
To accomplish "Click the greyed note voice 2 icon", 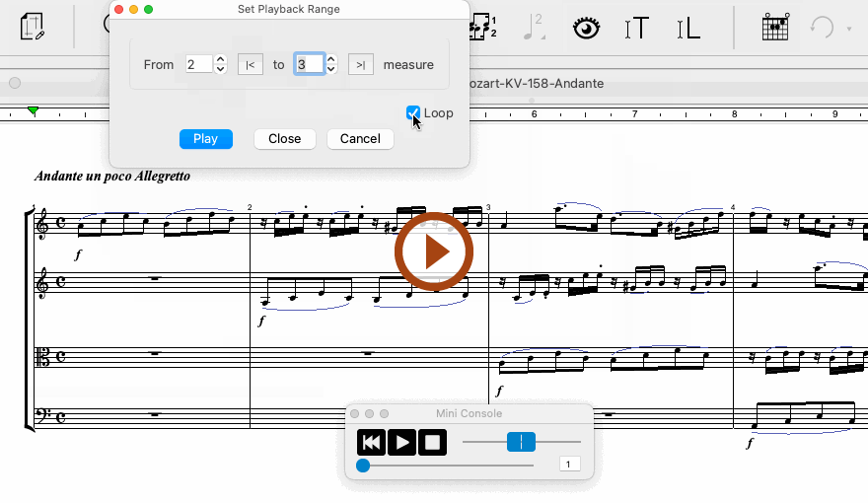I will tap(534, 27).
